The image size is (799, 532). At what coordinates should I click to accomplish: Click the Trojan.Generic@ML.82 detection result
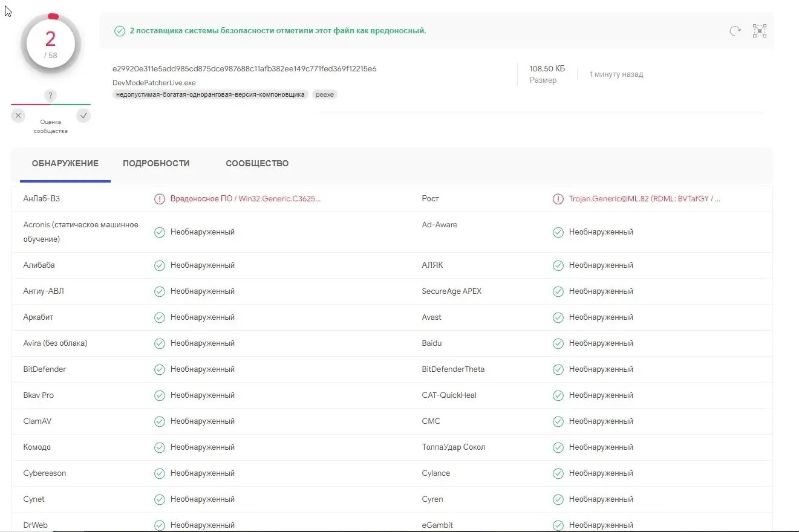click(645, 198)
